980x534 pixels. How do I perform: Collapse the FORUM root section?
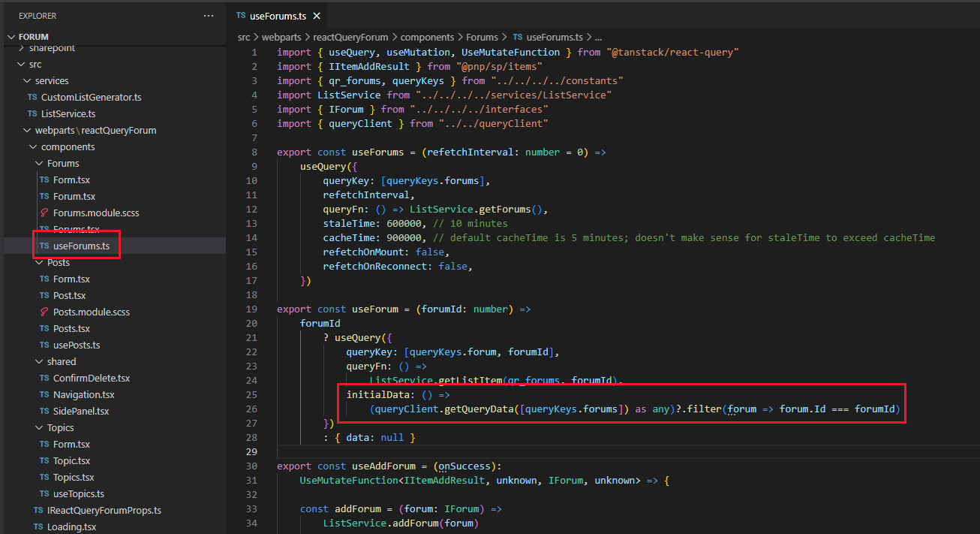[11, 37]
